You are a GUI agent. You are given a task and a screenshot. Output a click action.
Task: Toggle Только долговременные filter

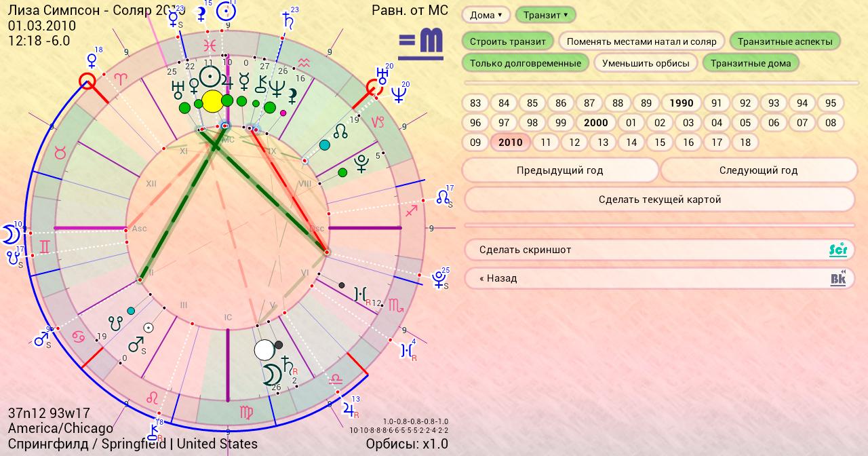[526, 63]
